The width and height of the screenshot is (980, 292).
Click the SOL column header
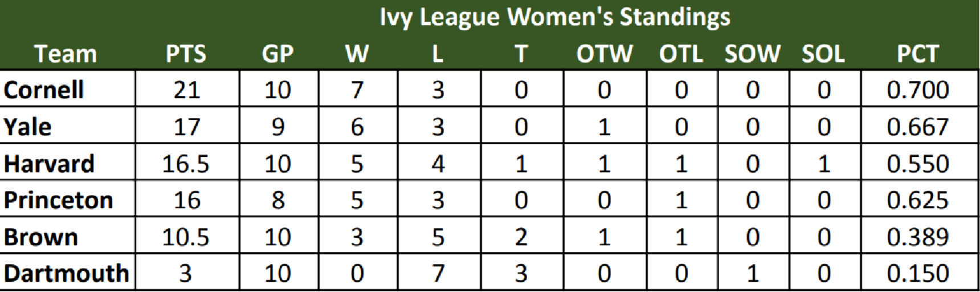point(823,54)
